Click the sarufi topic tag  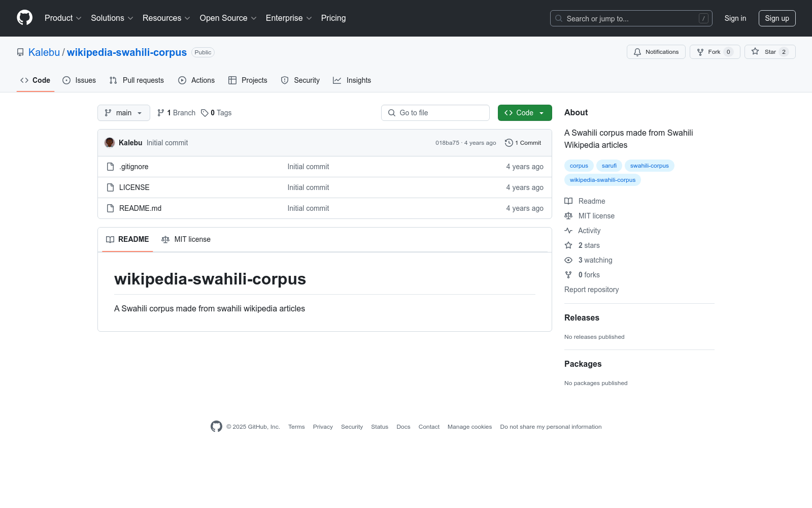[x=609, y=166]
